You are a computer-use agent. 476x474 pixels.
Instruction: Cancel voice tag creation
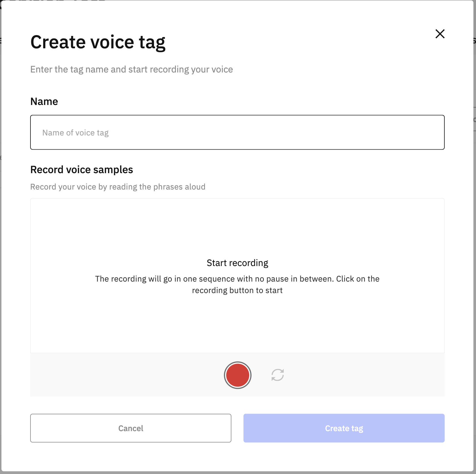(x=131, y=428)
